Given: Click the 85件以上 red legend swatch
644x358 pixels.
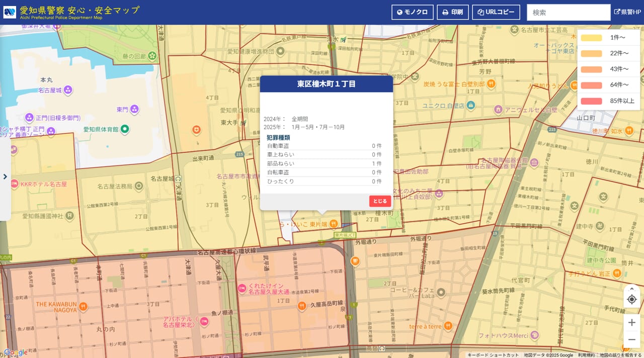Looking at the screenshot, I should coord(591,101).
